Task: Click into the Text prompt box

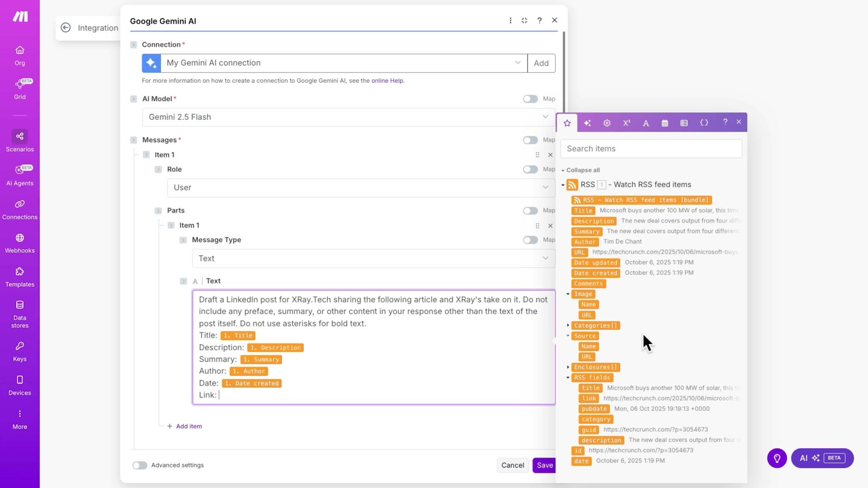Action: (x=374, y=347)
